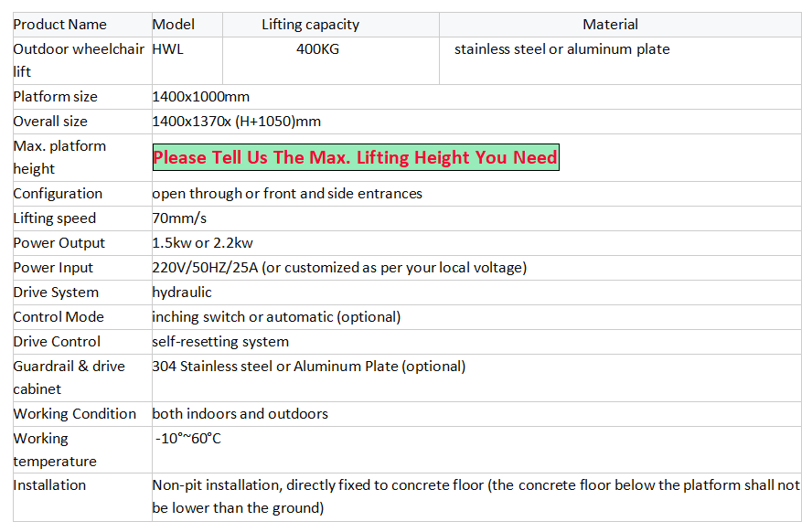Image resolution: width=812 pixels, height=532 pixels.
Task: Select the Overall size dimensions value
Action: point(236,122)
